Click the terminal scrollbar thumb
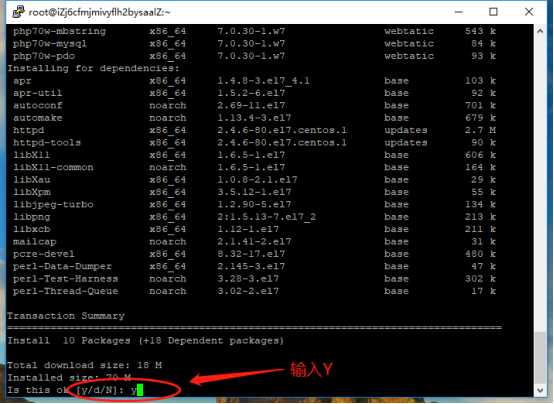This screenshot has width=554, height=404. (540, 358)
